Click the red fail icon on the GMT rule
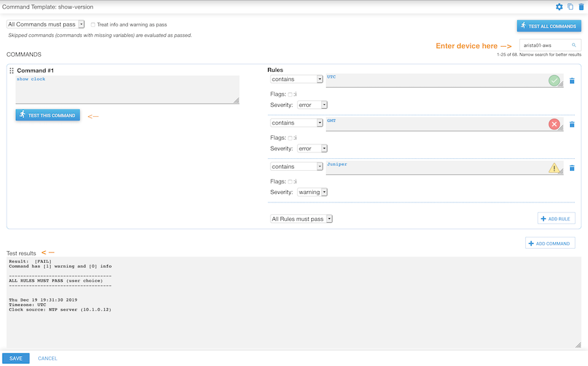588x366 pixels. tap(554, 124)
